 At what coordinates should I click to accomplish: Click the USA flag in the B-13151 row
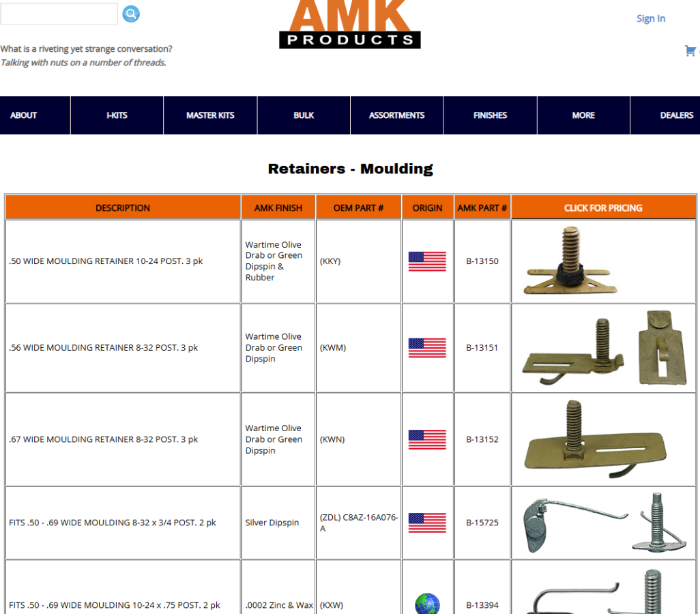click(x=427, y=348)
